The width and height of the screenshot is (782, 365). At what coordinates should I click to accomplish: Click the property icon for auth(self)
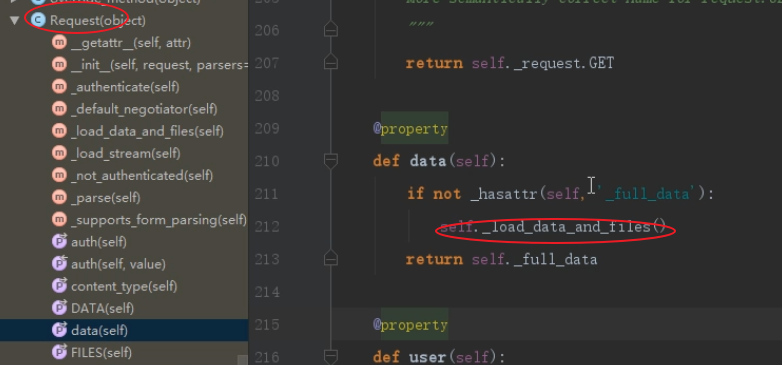pos(59,242)
